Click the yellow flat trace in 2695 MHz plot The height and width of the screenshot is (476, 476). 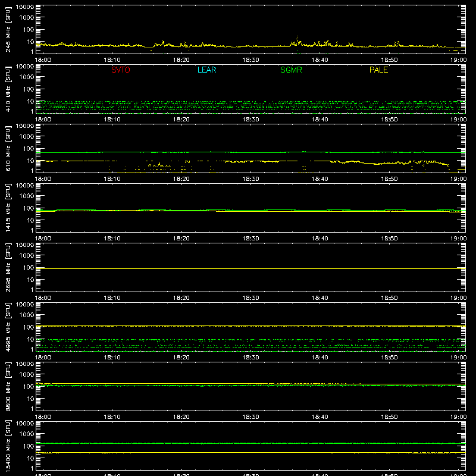click(x=250, y=269)
